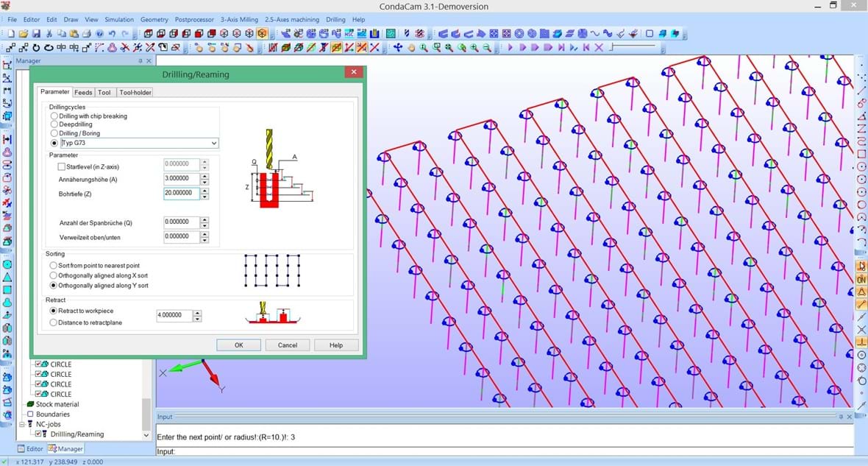Click the Annäherungshöhe (A) value spinner

[204, 179]
